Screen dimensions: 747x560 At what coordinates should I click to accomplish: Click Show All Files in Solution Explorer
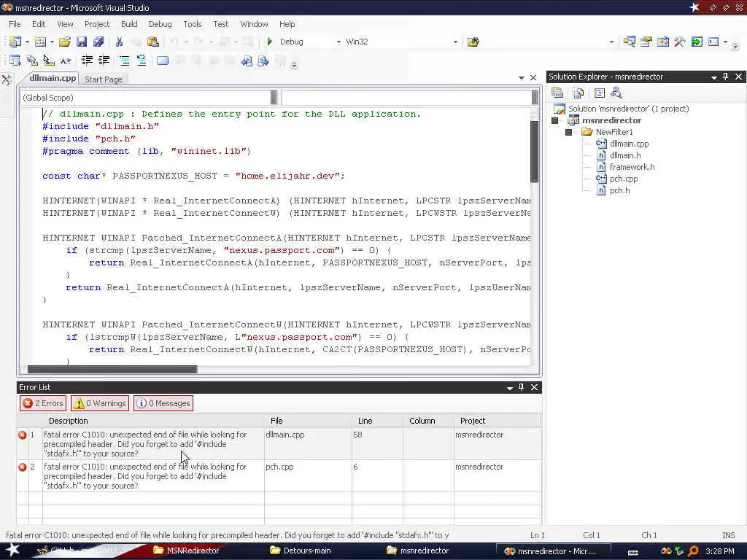click(578, 93)
